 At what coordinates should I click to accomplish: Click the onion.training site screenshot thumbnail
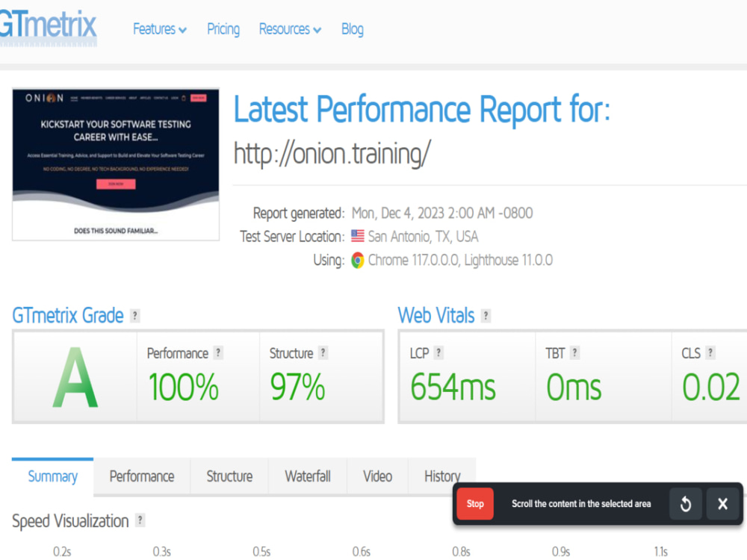[x=115, y=164]
